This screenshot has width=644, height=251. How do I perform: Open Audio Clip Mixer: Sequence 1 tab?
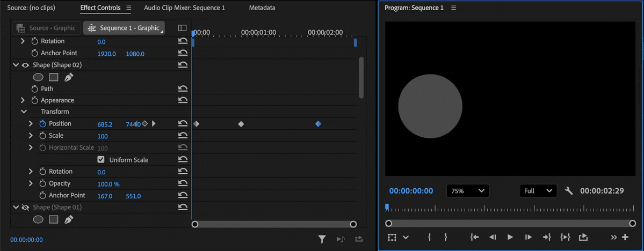point(184,8)
